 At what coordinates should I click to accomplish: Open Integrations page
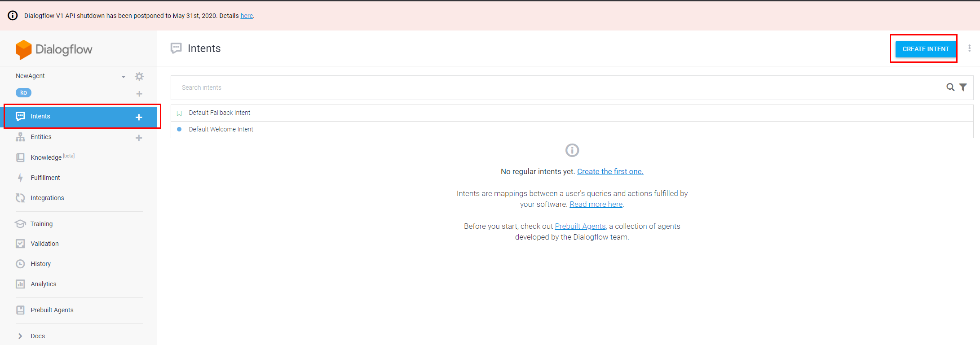(47, 198)
